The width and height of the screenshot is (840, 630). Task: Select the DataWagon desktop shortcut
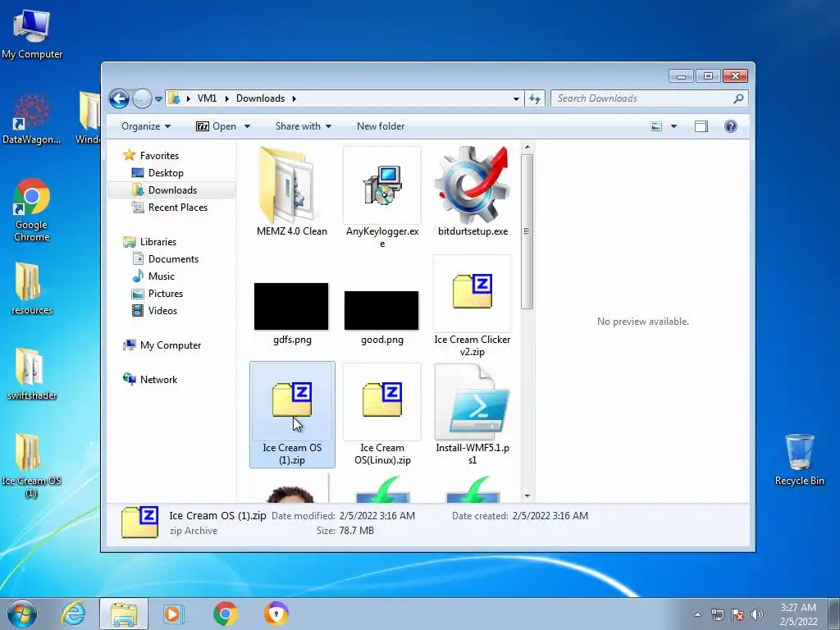(32, 119)
